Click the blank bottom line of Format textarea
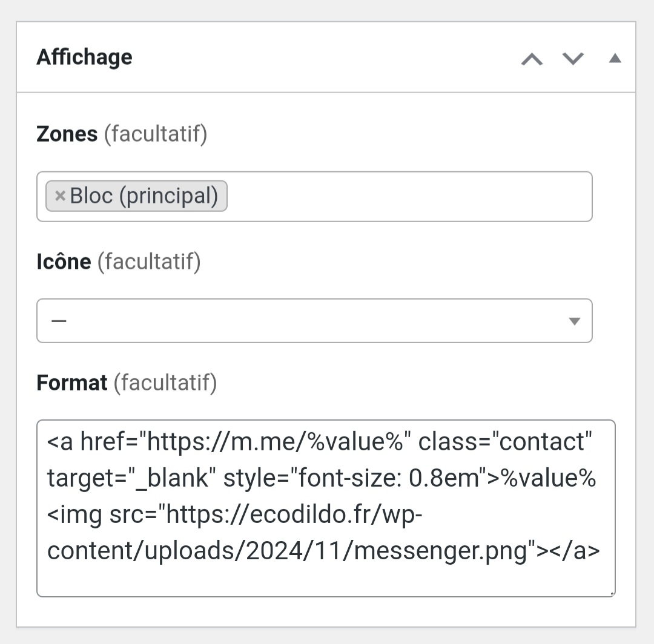The image size is (654, 644). pyautogui.click(x=325, y=582)
